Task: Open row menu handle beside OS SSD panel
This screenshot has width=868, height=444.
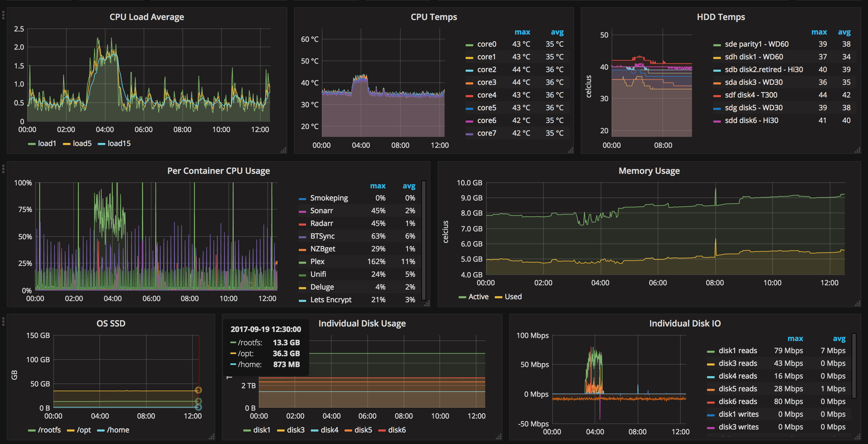Action: point(3,321)
